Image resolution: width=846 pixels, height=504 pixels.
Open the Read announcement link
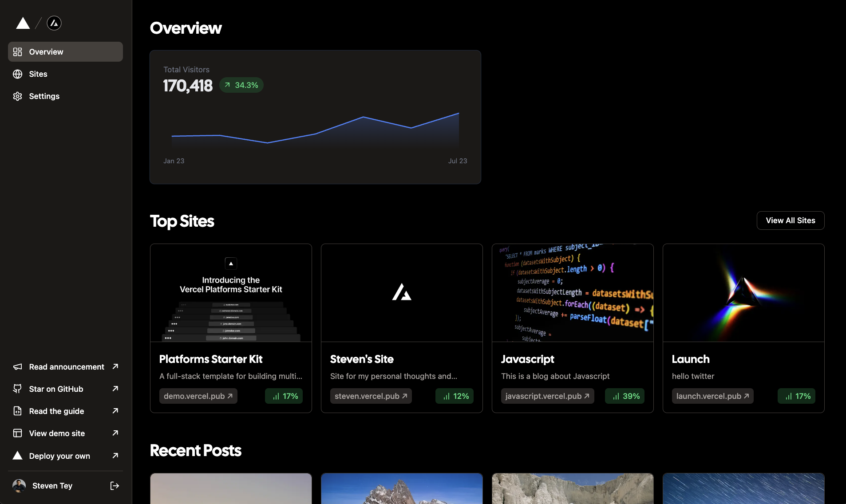(65, 367)
